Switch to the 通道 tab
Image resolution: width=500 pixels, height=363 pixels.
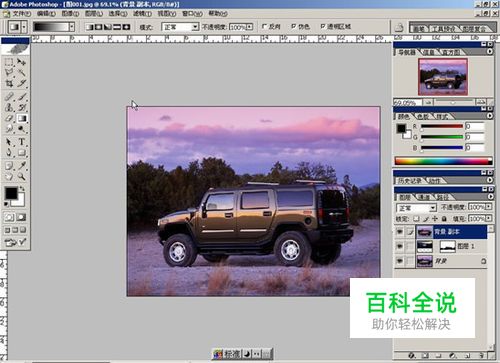[424, 197]
